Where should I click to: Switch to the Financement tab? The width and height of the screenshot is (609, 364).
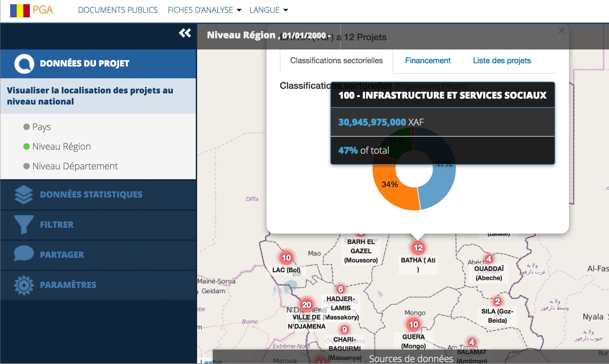click(x=428, y=60)
